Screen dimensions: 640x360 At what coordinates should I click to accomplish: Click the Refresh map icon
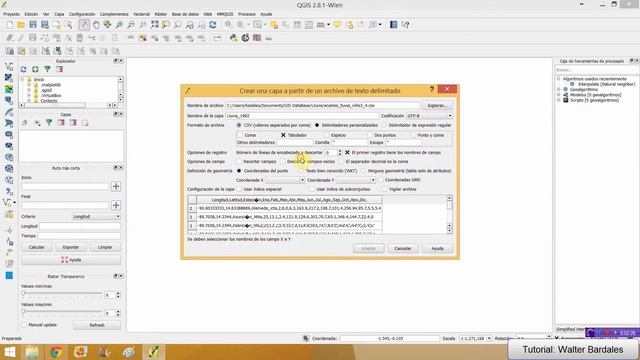(213, 25)
